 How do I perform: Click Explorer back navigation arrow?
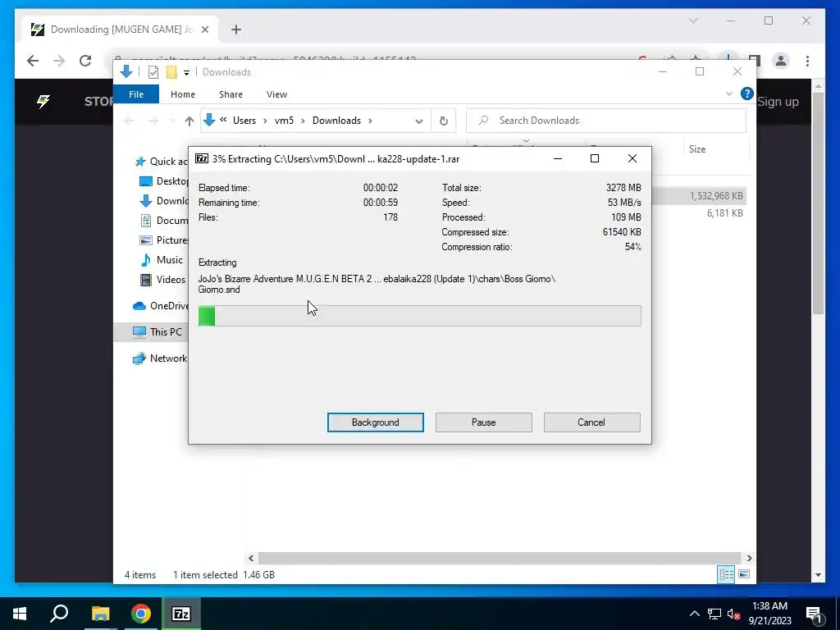click(129, 121)
